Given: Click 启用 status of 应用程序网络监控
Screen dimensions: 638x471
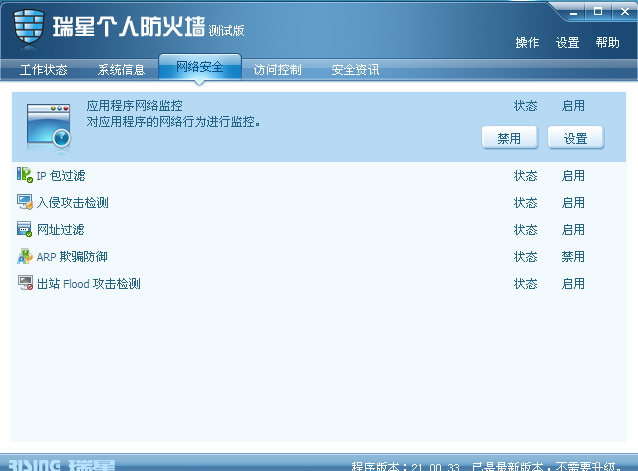Looking at the screenshot, I should pyautogui.click(x=573, y=106).
